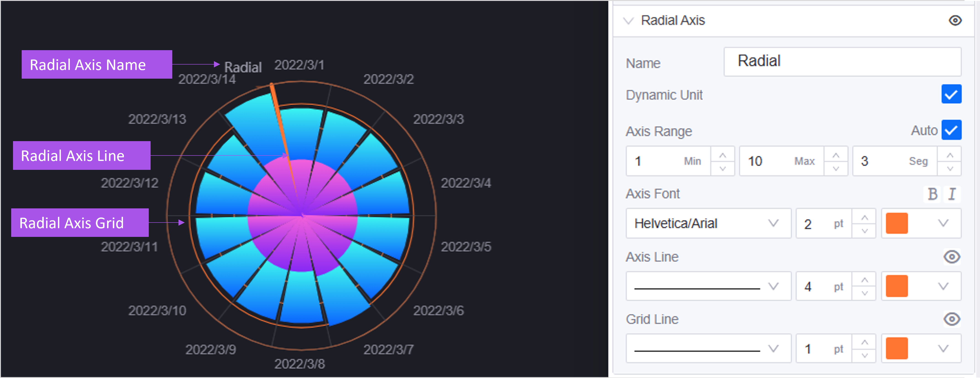Click the Axis Line width field

(x=824, y=286)
